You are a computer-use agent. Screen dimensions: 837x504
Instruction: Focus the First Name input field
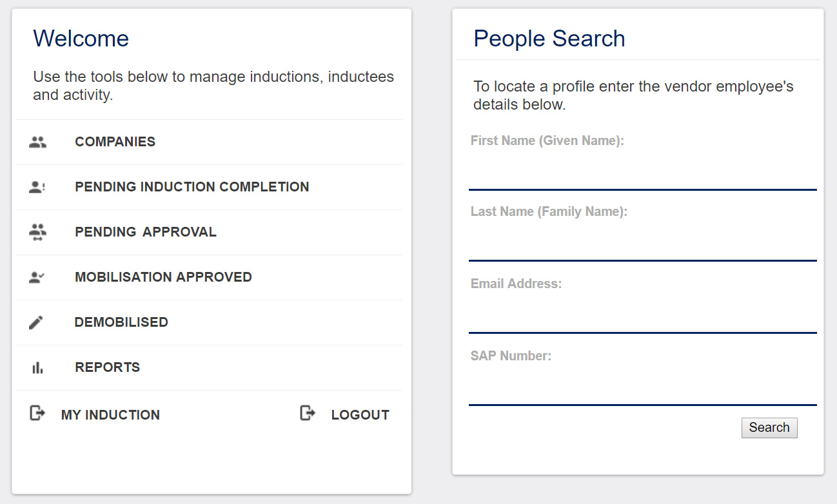pos(643,171)
